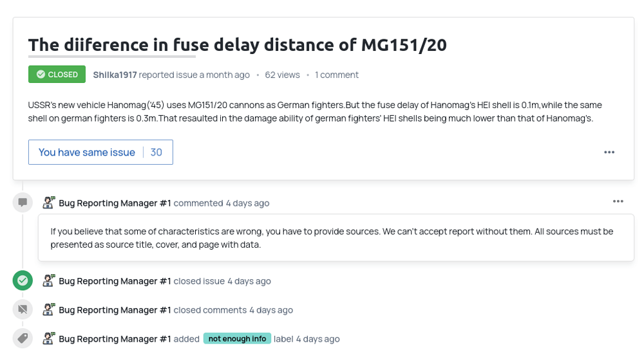This screenshot has height=359, width=644.
Task: Open reporter Shilka1917's profile link
Action: (115, 75)
